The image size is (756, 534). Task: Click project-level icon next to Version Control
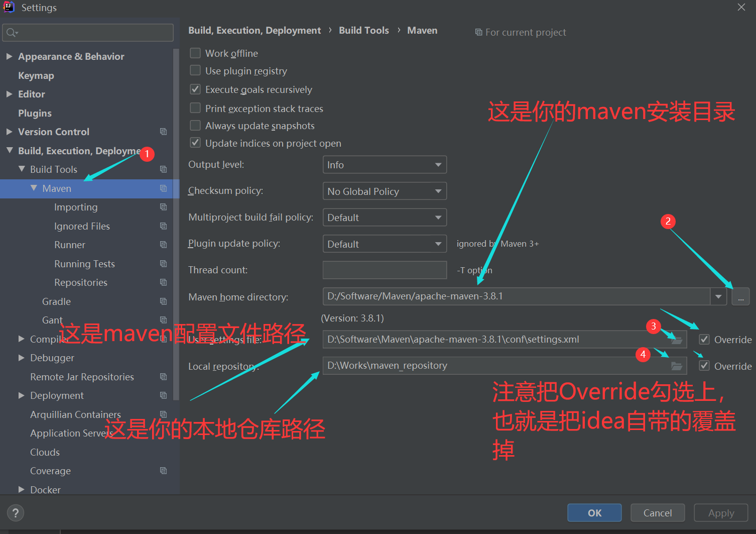pyautogui.click(x=163, y=132)
